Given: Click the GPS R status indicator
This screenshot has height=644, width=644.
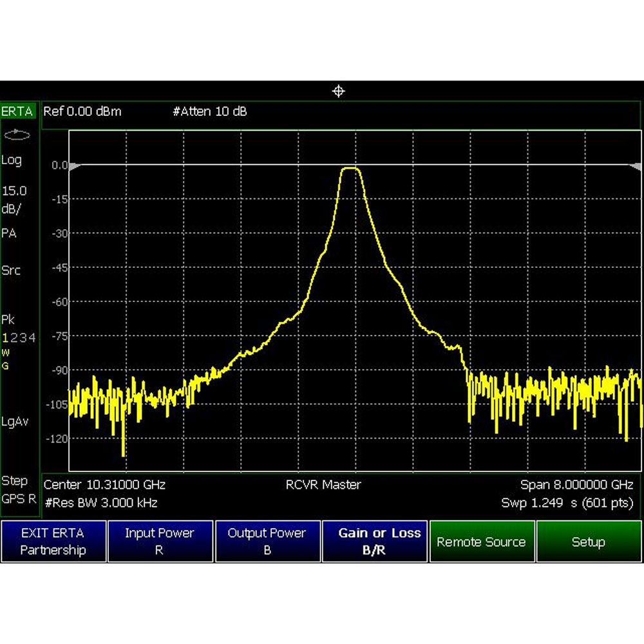Looking at the screenshot, I should (19, 499).
